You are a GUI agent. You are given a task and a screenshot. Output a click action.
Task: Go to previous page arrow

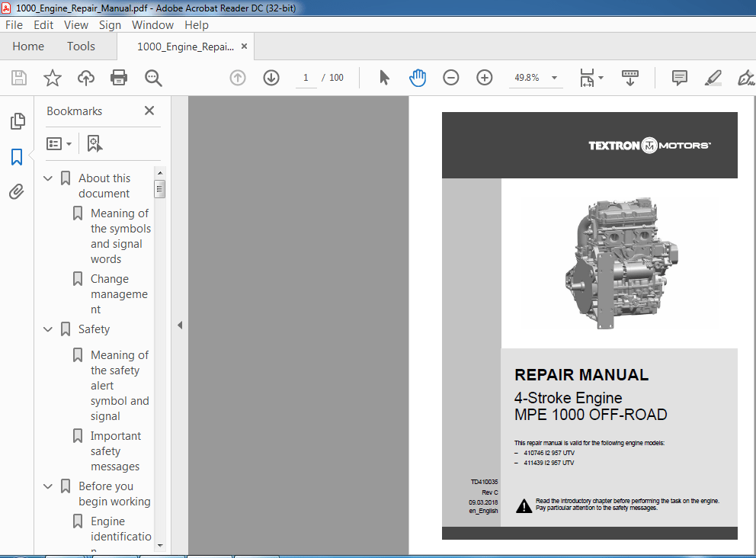click(238, 78)
